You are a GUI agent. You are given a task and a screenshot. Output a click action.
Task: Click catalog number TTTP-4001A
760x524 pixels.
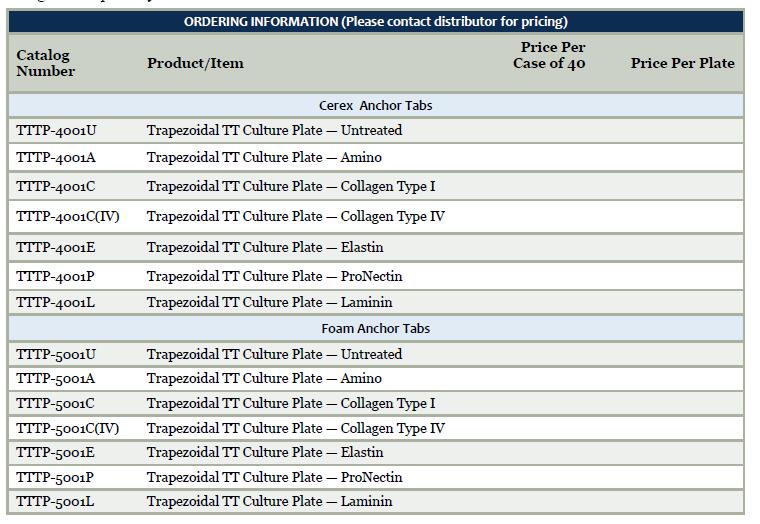(x=56, y=157)
